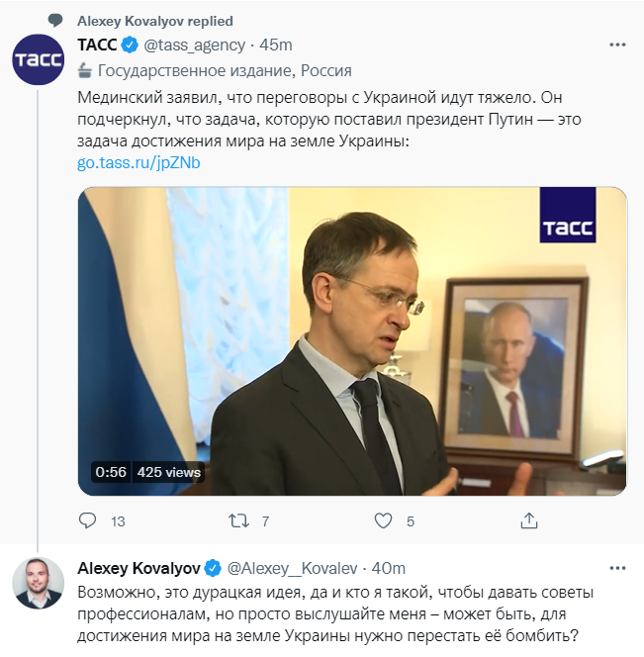Click Alexey Kovalyov's verified badge

click(213, 569)
